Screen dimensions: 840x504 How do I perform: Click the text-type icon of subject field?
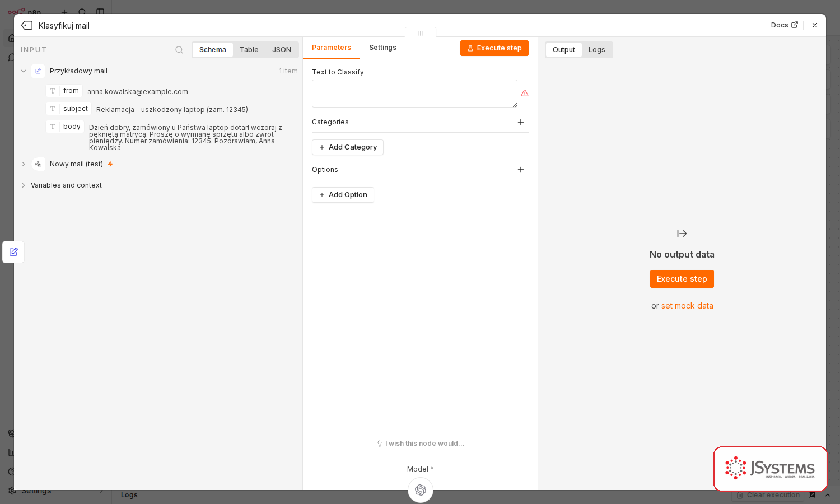pos(53,109)
